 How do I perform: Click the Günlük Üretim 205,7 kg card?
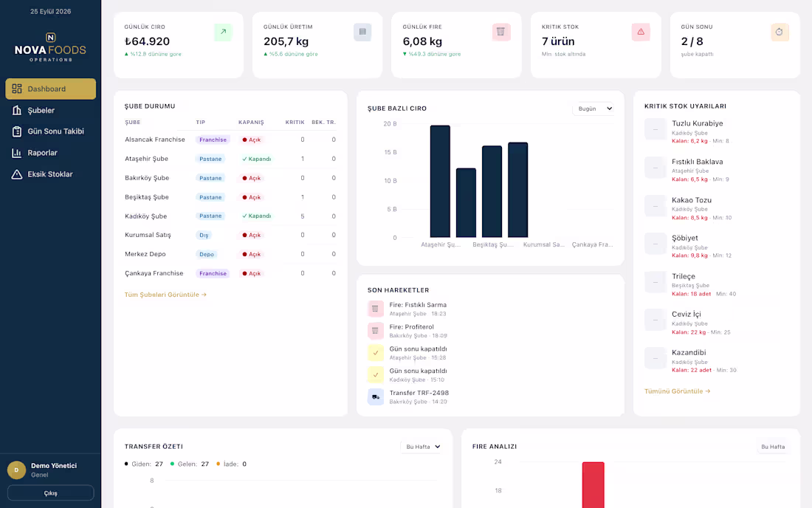(317, 45)
